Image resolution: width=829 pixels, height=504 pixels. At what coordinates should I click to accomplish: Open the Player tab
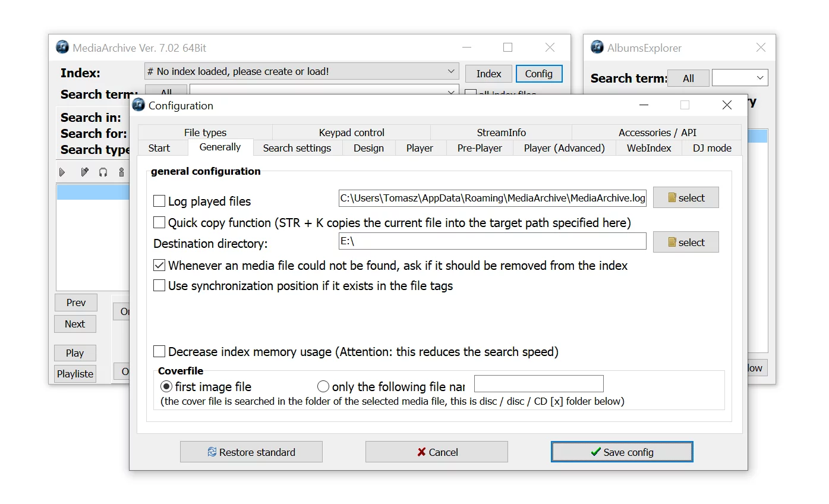(x=420, y=148)
